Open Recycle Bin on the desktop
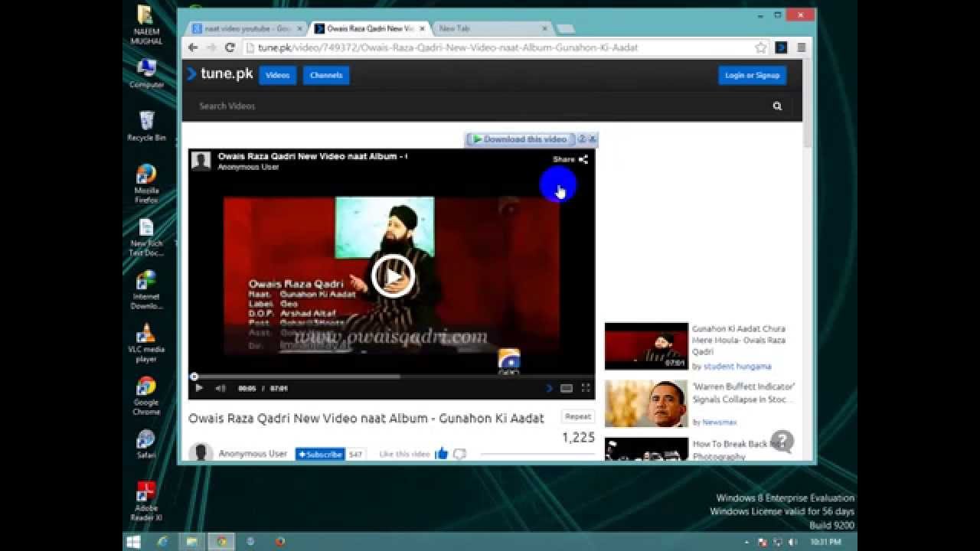 146,126
